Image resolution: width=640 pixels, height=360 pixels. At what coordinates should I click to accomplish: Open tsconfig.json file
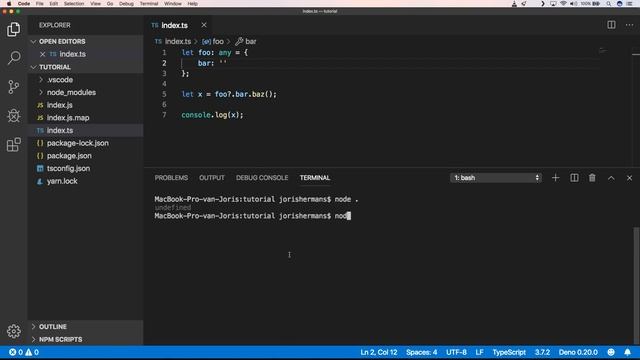click(x=68, y=168)
